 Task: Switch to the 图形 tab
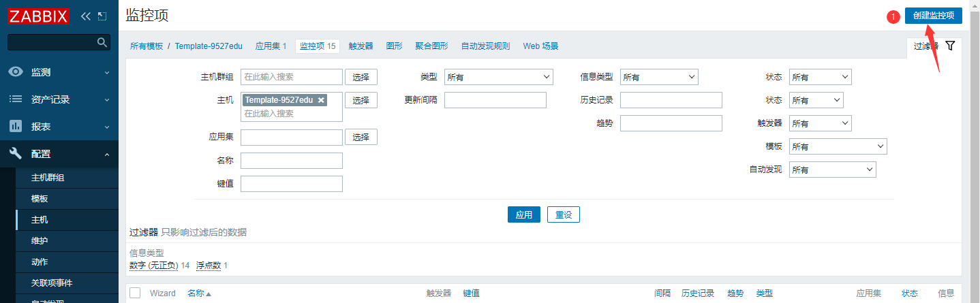(394, 46)
